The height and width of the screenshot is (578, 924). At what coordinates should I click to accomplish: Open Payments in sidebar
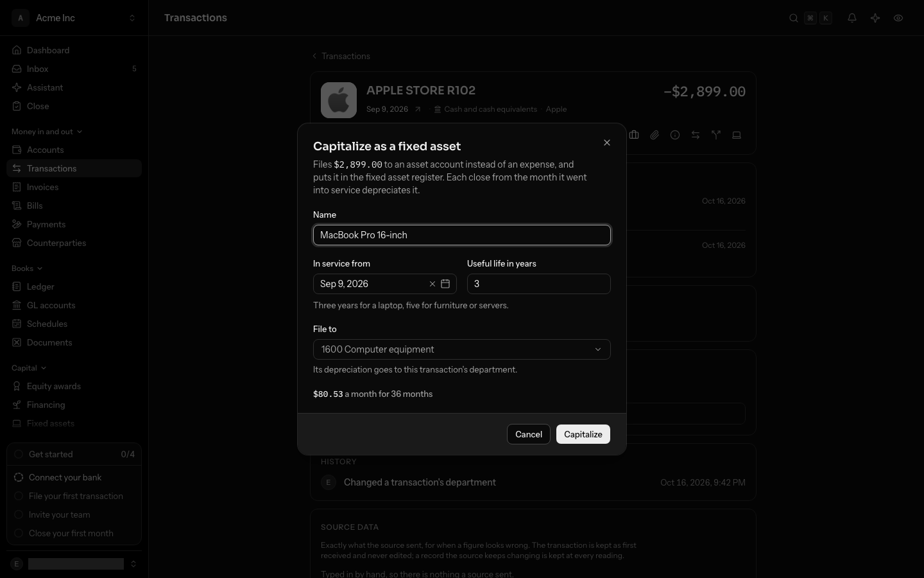(74, 224)
